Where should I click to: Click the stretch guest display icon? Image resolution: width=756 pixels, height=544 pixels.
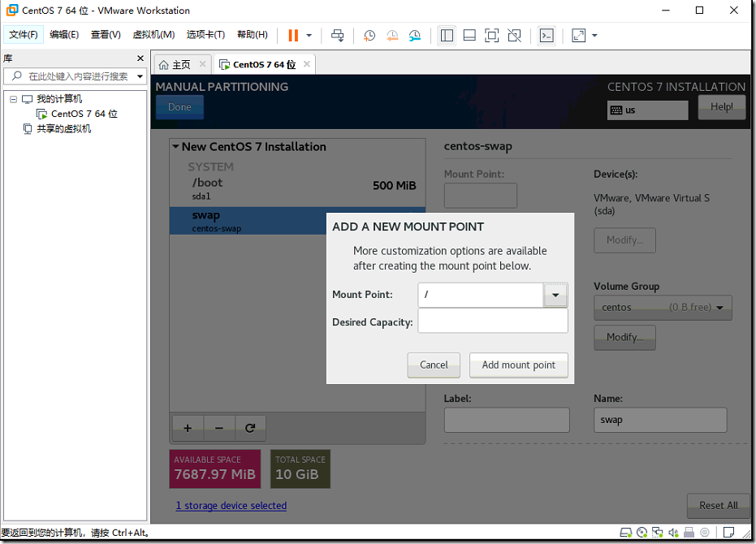tap(578, 35)
